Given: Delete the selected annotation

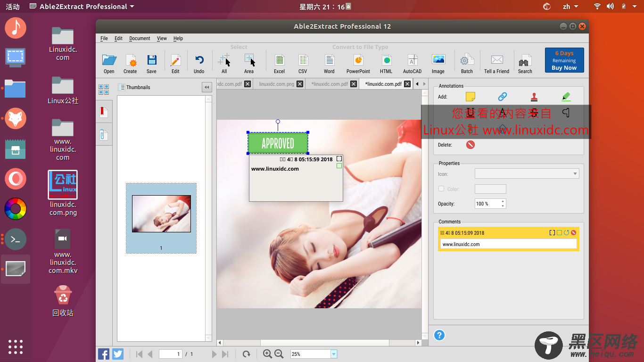Looking at the screenshot, I should [x=470, y=145].
